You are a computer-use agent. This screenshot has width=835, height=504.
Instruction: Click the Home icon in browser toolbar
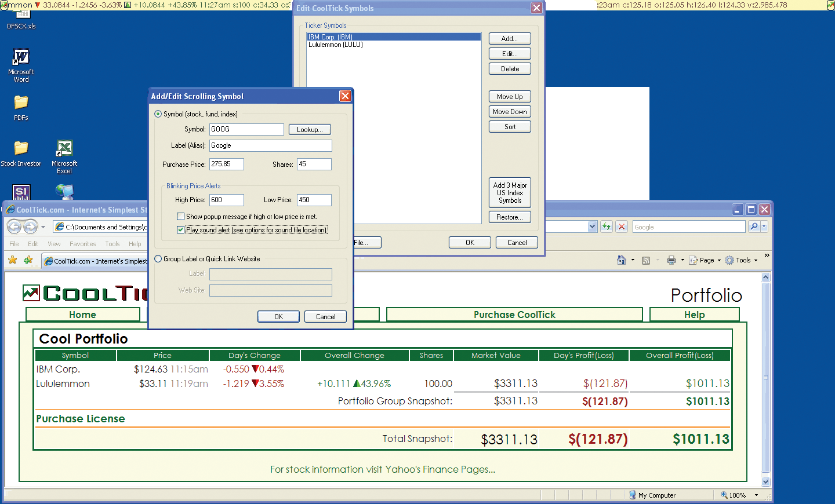point(622,260)
